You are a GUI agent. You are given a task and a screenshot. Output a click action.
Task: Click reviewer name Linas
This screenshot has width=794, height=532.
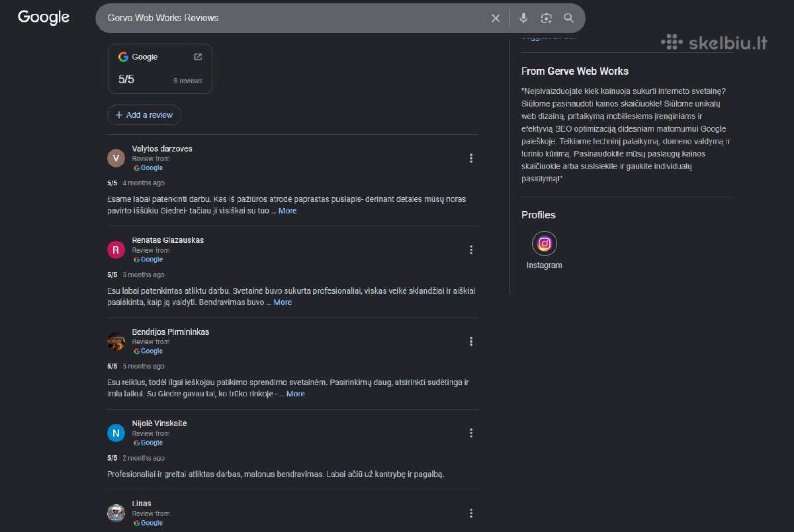142,504
